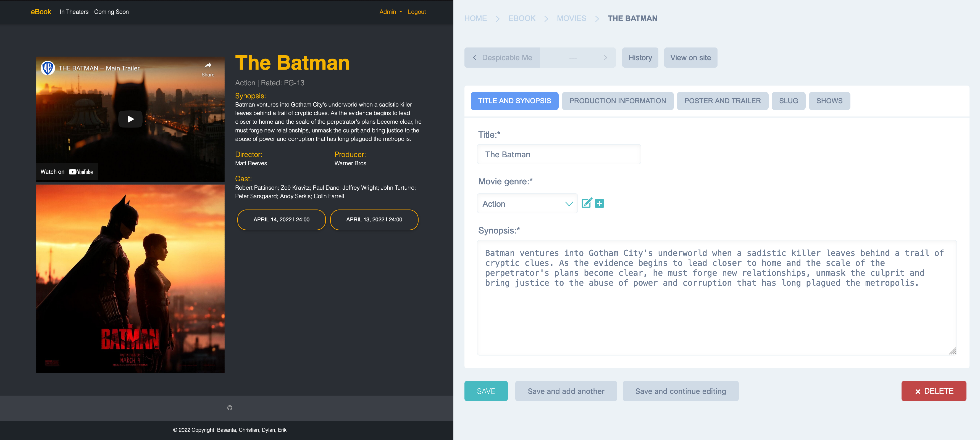
Task: Click the Warner Bros channel logo
Action: click(48, 68)
